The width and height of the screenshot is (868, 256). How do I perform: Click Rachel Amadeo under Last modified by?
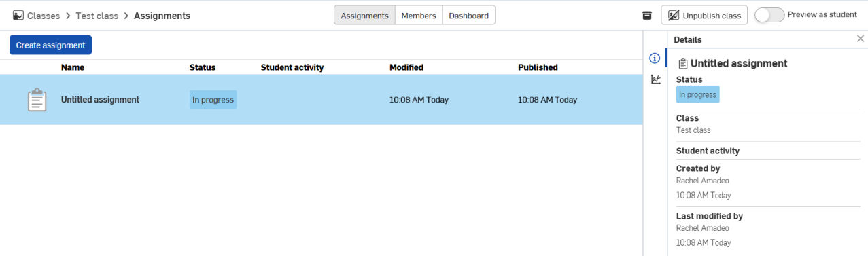(x=703, y=228)
